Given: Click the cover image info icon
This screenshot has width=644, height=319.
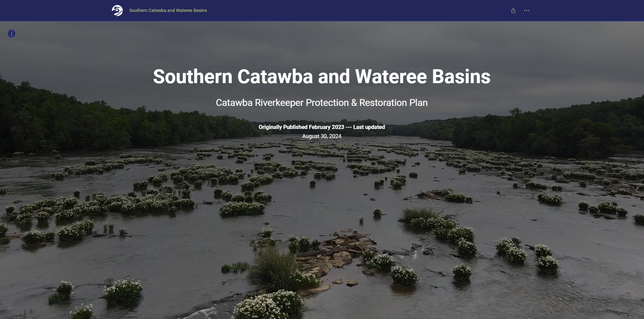Looking at the screenshot, I should click(x=12, y=34).
